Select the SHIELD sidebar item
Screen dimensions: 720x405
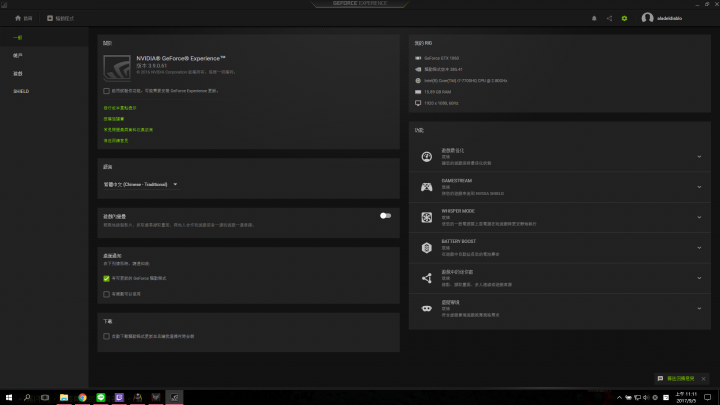(x=21, y=91)
